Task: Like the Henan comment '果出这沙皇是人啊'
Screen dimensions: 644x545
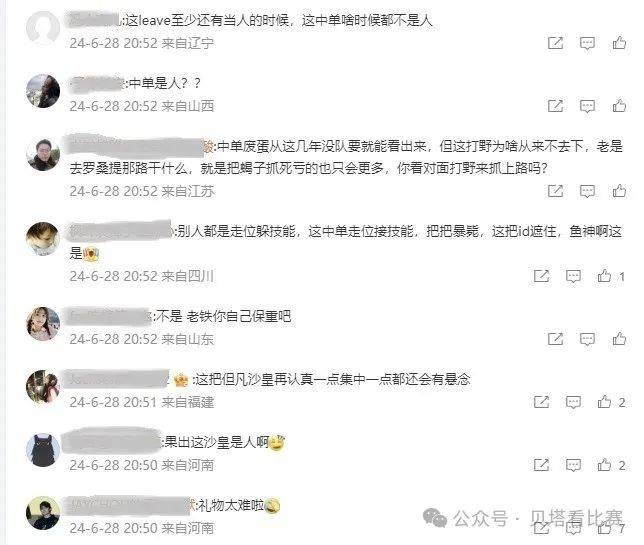Action: coord(604,465)
